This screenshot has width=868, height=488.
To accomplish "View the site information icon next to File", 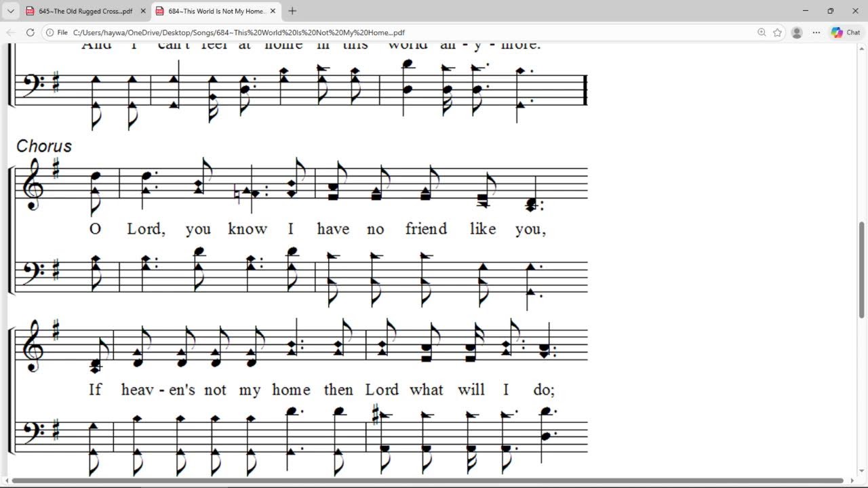I will point(50,33).
